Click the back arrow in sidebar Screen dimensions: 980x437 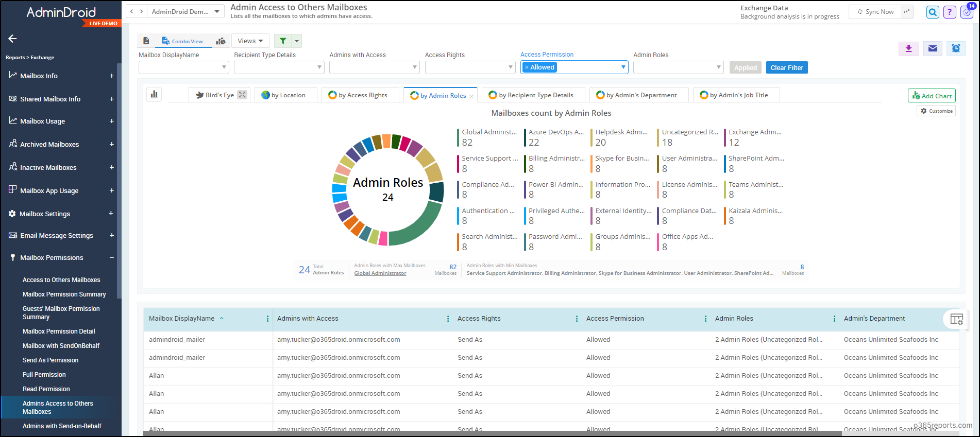pyautogui.click(x=13, y=39)
